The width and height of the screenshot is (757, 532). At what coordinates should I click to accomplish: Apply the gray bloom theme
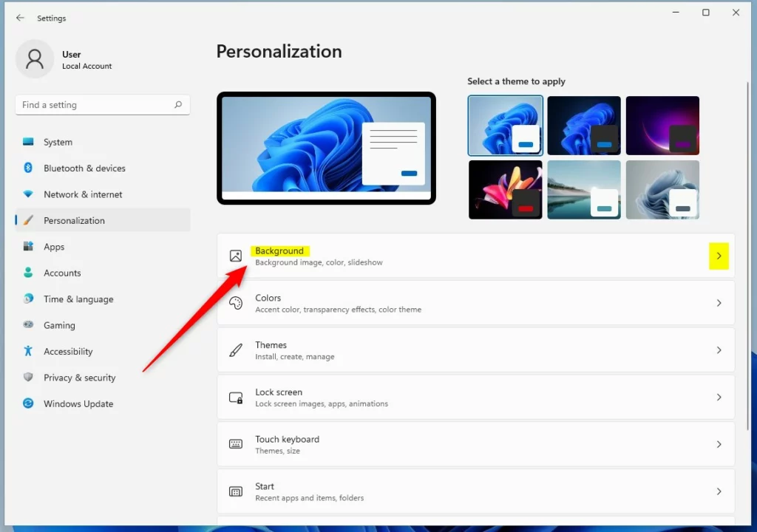click(x=662, y=190)
